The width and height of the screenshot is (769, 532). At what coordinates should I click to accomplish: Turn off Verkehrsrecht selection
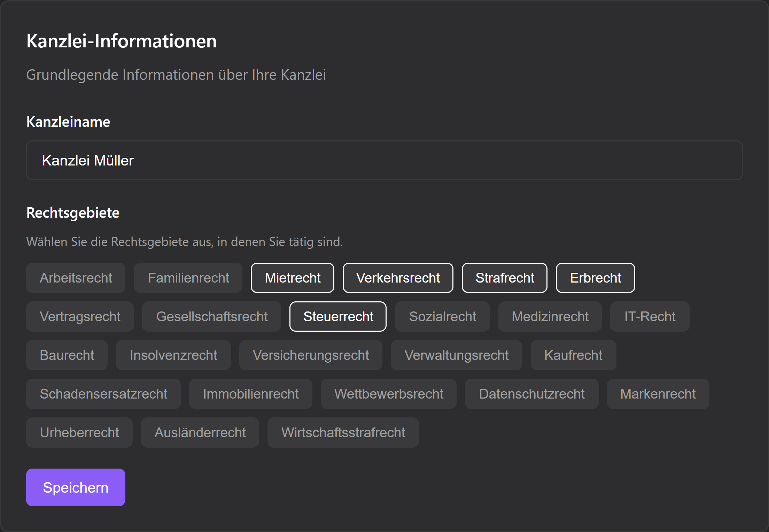[398, 278]
